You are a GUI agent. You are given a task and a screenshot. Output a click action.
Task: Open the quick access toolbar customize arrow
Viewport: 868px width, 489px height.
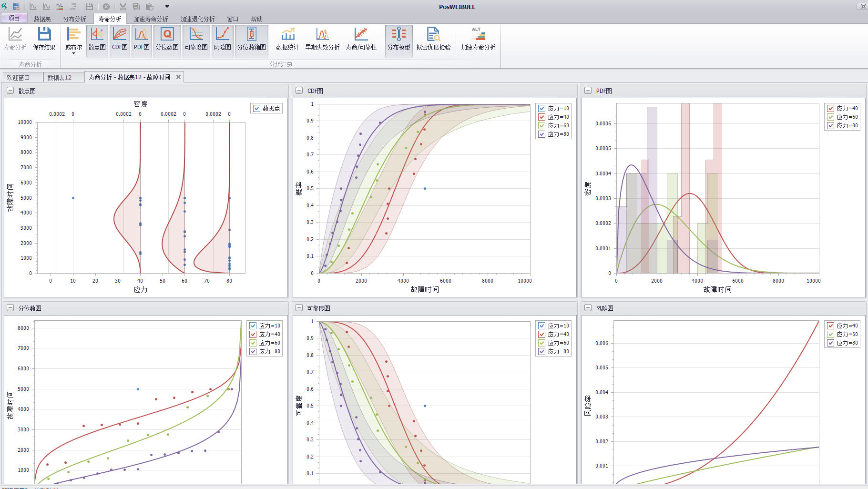coord(167,7)
